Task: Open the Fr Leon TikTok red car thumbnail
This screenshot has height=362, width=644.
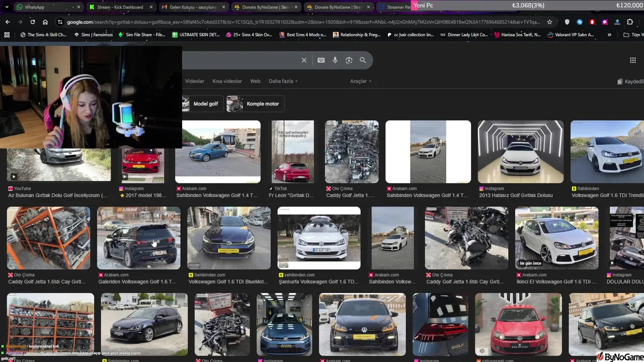Action: pyautogui.click(x=293, y=152)
